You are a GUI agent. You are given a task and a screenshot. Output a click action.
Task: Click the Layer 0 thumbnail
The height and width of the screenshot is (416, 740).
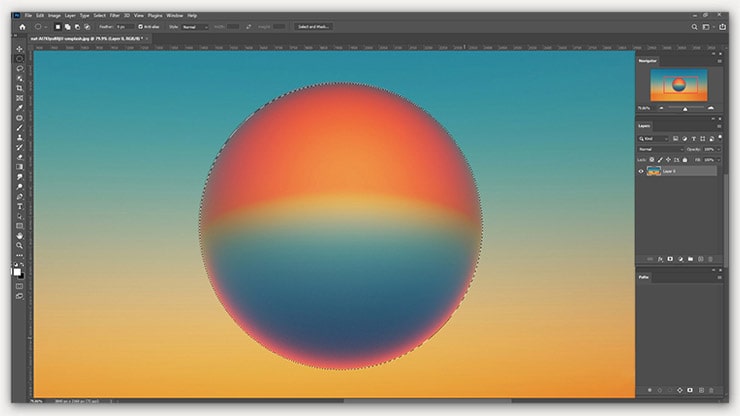coord(653,171)
